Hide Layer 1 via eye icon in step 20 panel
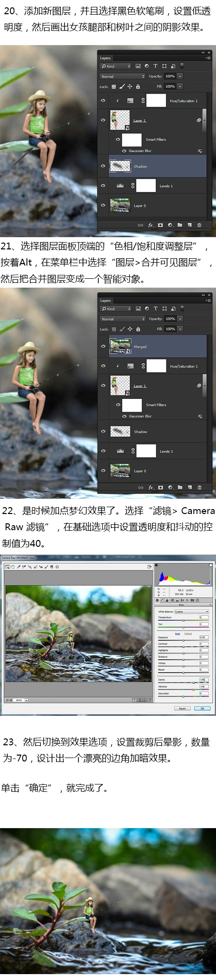This screenshot has height=980, width=216. coord(103,120)
